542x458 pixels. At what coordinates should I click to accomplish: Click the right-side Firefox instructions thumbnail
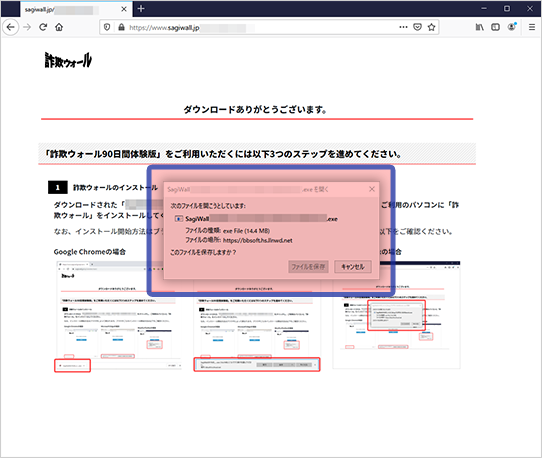(396, 315)
